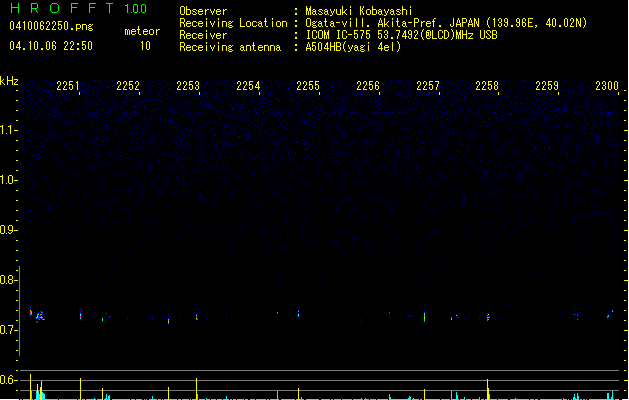Screen dimensions: 629x400
Task: Click the 2256 time axis label
Action: pos(368,86)
